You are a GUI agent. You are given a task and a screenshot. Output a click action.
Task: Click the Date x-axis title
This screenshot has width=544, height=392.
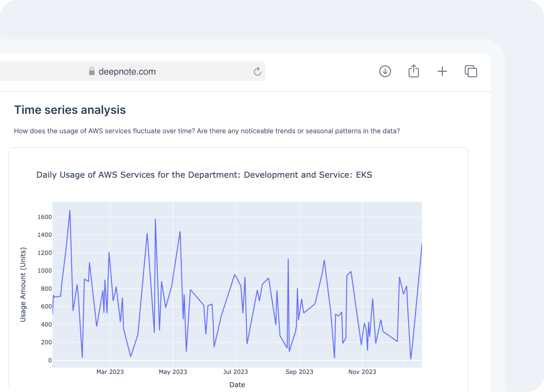pos(237,385)
